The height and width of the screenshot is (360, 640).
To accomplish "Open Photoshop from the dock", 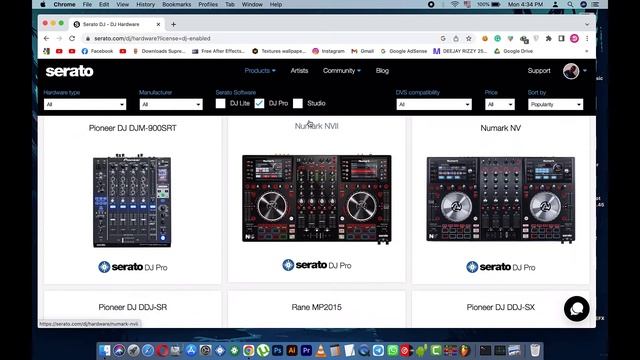I will click(x=278, y=350).
